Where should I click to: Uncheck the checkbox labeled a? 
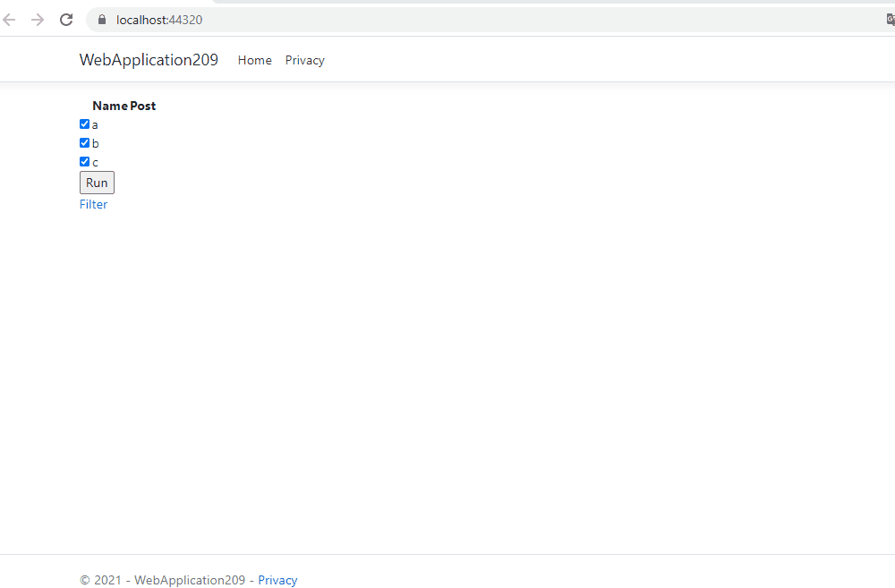coord(84,124)
